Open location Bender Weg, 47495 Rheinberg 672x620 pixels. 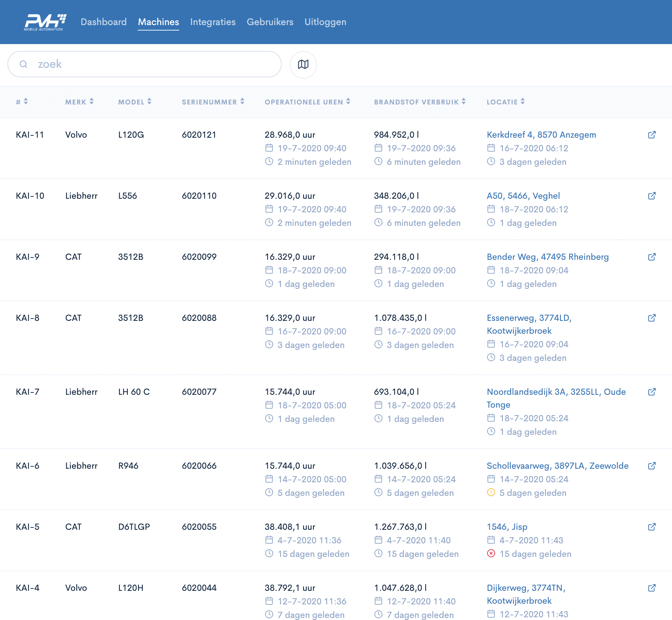coord(548,257)
